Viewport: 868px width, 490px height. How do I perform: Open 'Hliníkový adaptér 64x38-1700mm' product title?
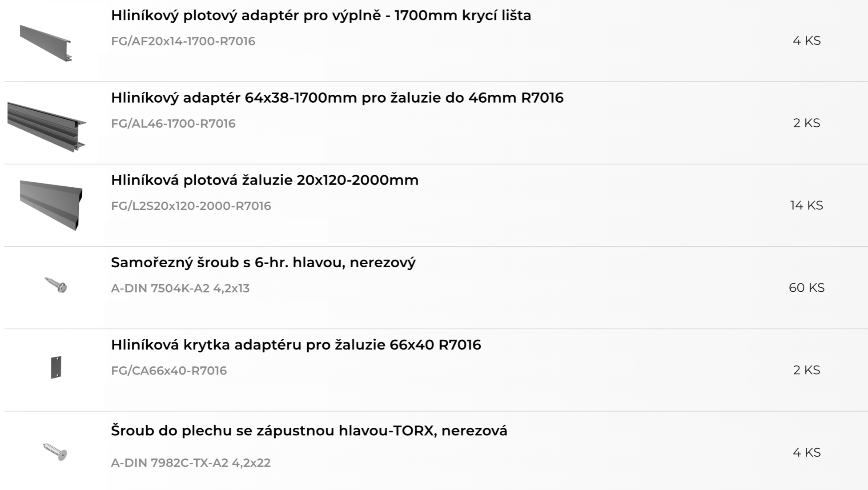click(x=337, y=98)
